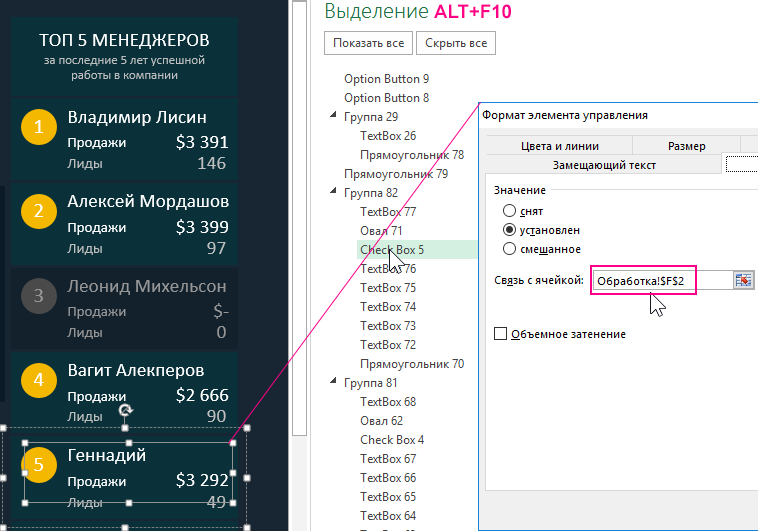Click the yellow number 1 circle badge
The height and width of the screenshot is (531, 758).
[x=39, y=127]
